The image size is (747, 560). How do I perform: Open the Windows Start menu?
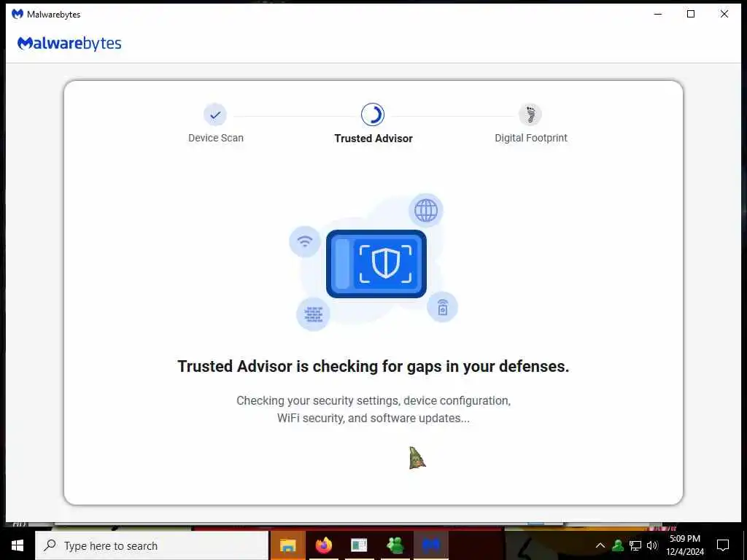(x=18, y=545)
